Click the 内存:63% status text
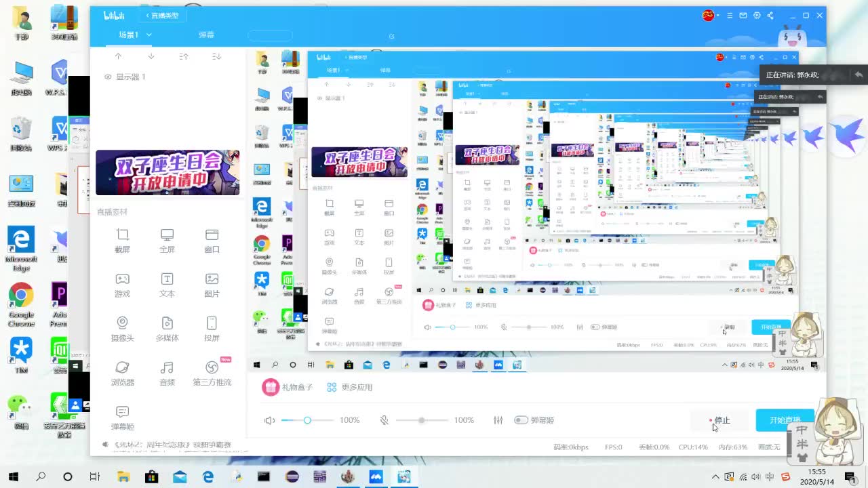The width and height of the screenshot is (868, 488). [732, 447]
